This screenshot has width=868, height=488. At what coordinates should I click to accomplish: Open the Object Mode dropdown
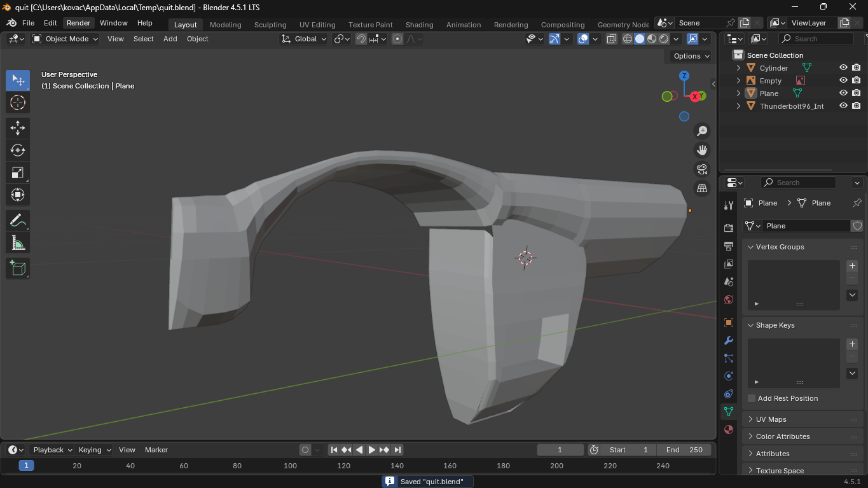[x=65, y=39]
